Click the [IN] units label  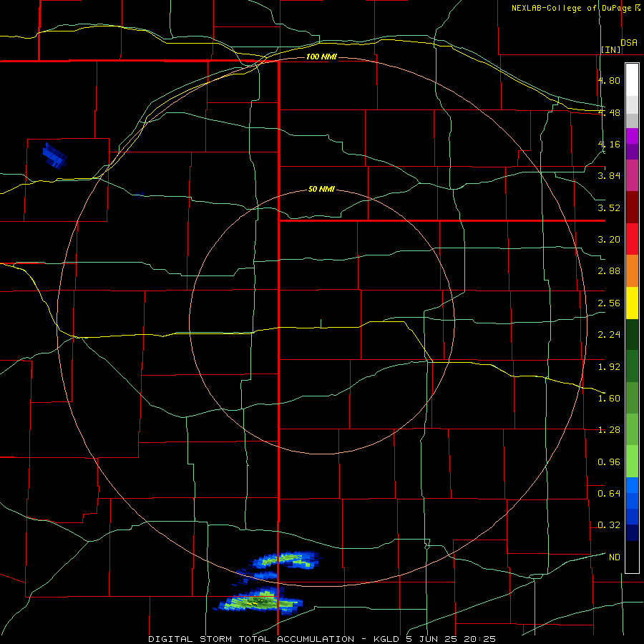click(x=611, y=49)
